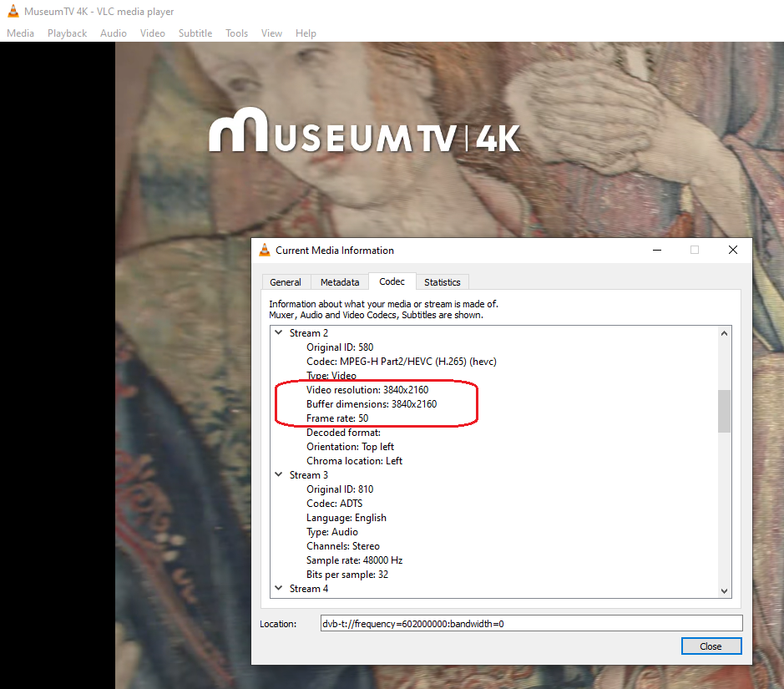Click the Location input field

pos(532,624)
